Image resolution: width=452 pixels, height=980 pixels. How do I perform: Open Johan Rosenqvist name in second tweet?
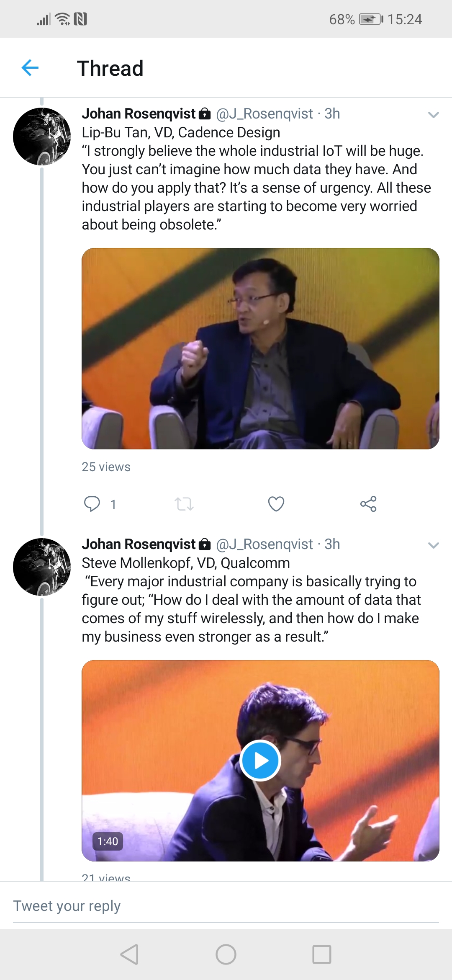pos(139,544)
